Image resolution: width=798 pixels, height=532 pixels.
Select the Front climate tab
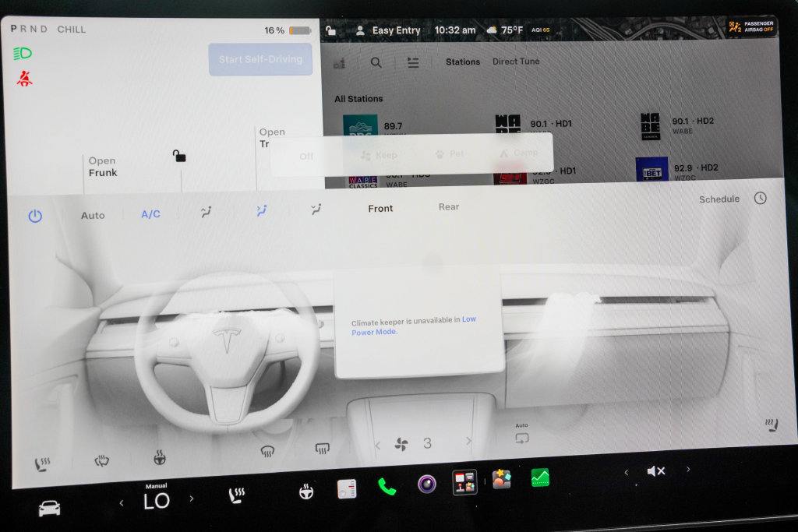click(380, 208)
